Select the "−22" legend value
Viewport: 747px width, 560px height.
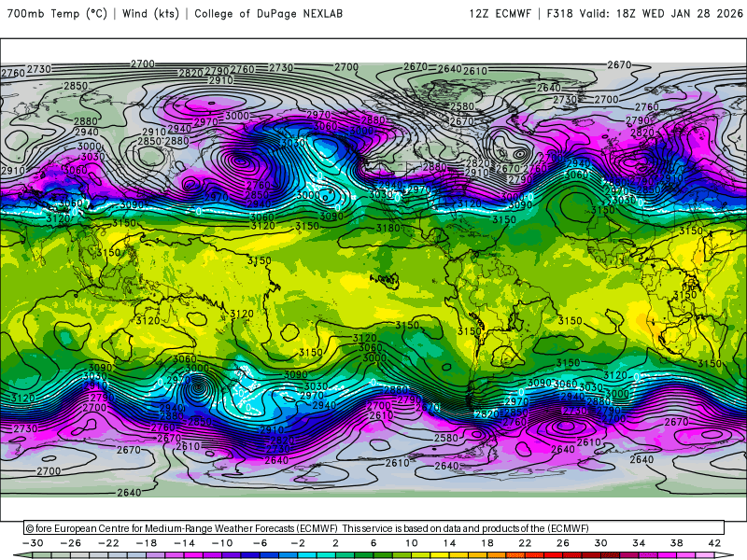(x=108, y=543)
